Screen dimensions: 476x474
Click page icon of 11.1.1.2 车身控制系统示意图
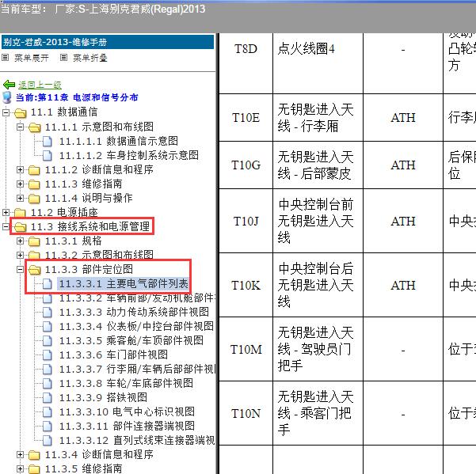pyautogui.click(x=47, y=156)
